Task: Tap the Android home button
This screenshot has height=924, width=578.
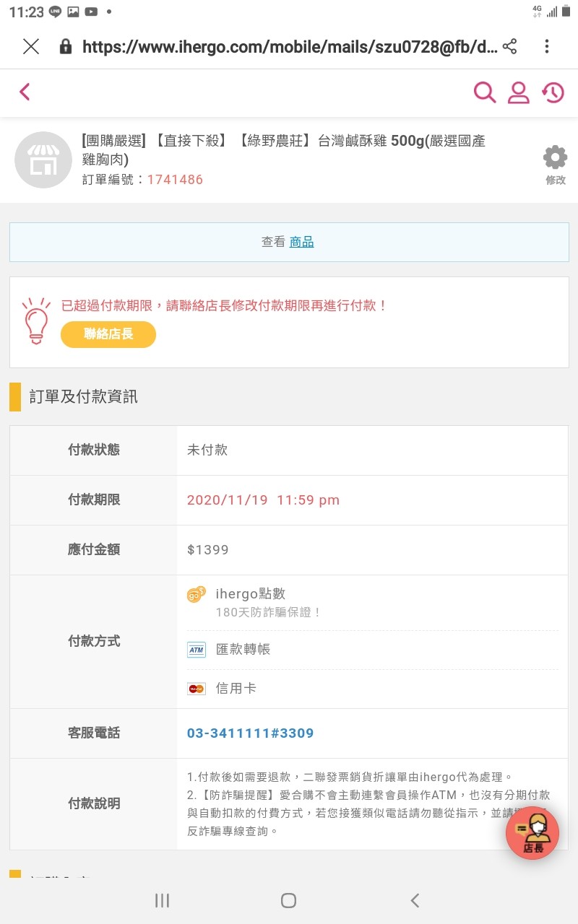Action: point(288,900)
